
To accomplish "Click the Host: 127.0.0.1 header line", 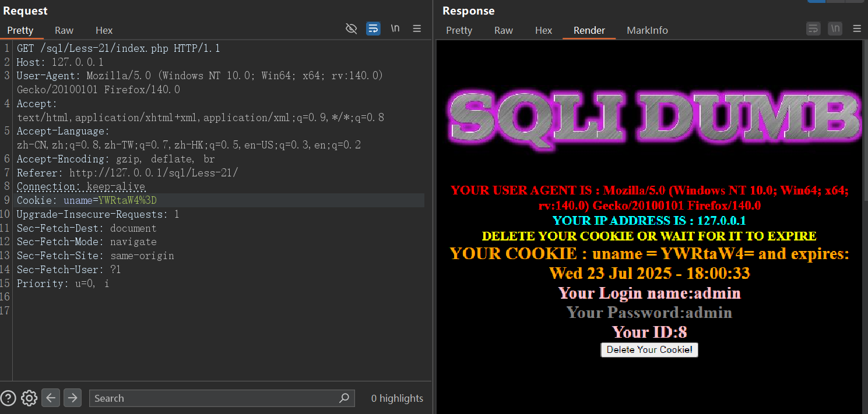I will [60, 62].
